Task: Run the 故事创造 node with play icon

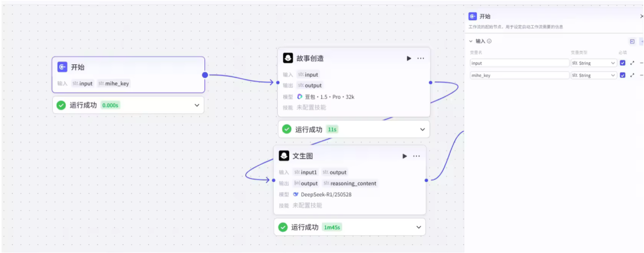Action: [409, 59]
